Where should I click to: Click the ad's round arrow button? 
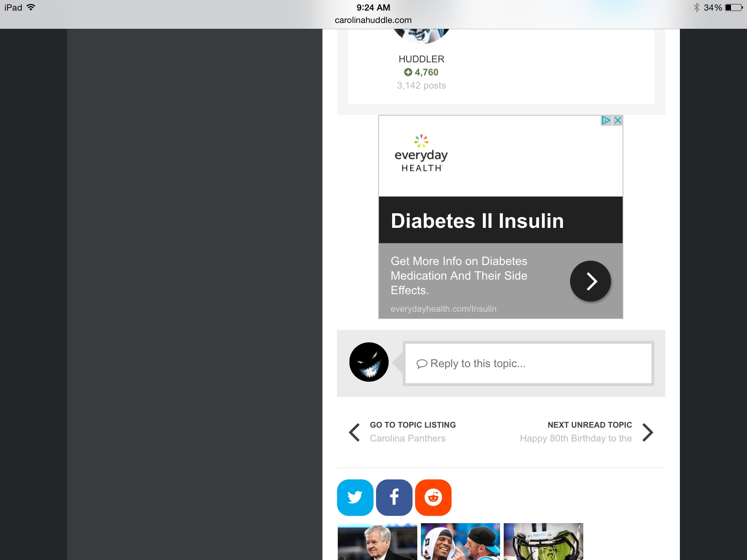tap(590, 281)
